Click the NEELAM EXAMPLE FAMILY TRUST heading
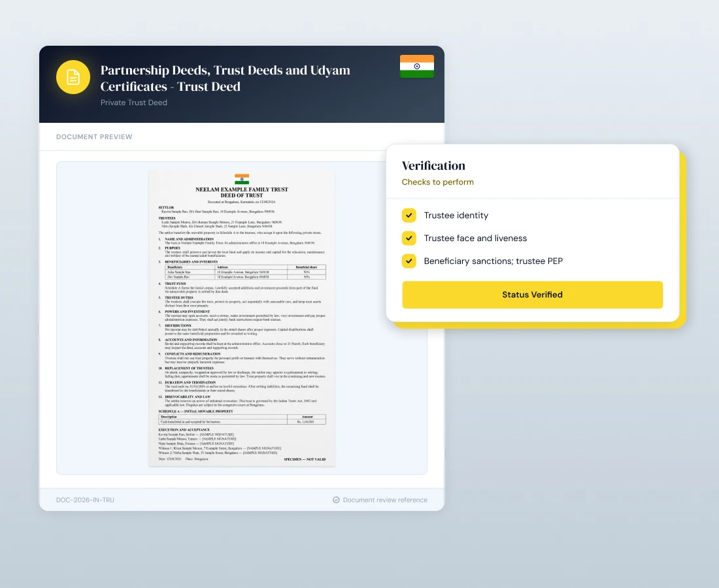Screen dimensions: 719x588 pos(242,189)
